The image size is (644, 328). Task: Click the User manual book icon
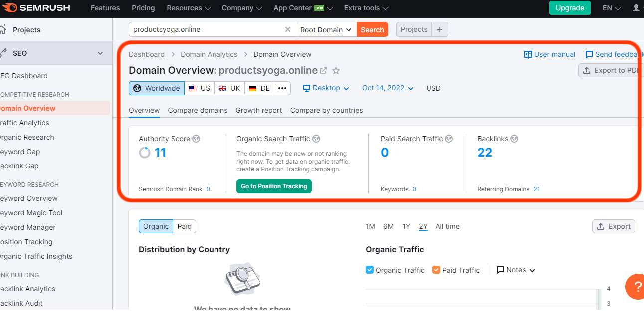(528, 54)
